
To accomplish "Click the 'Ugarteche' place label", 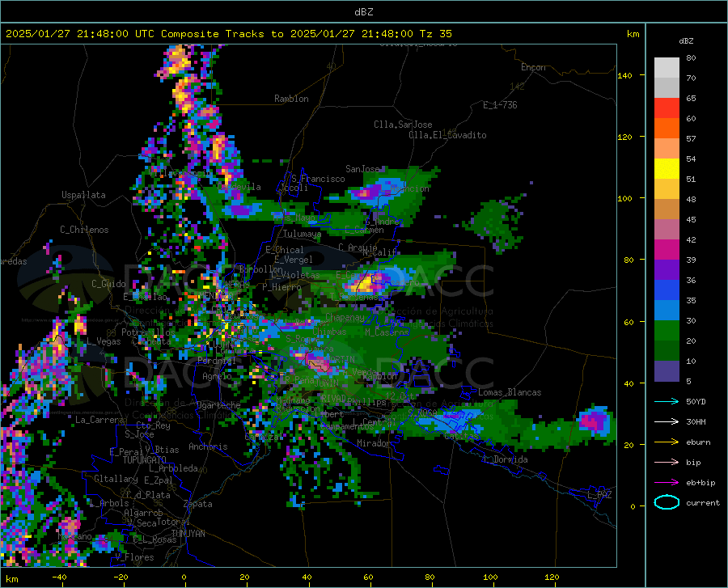I will [218, 405].
